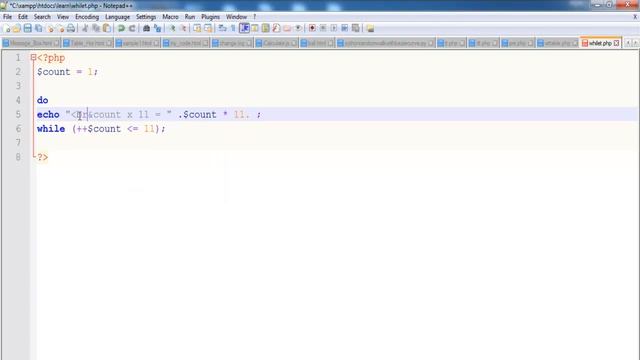The image size is (640, 360).
Task: Click line number 8 in margin
Action: [x=18, y=157]
